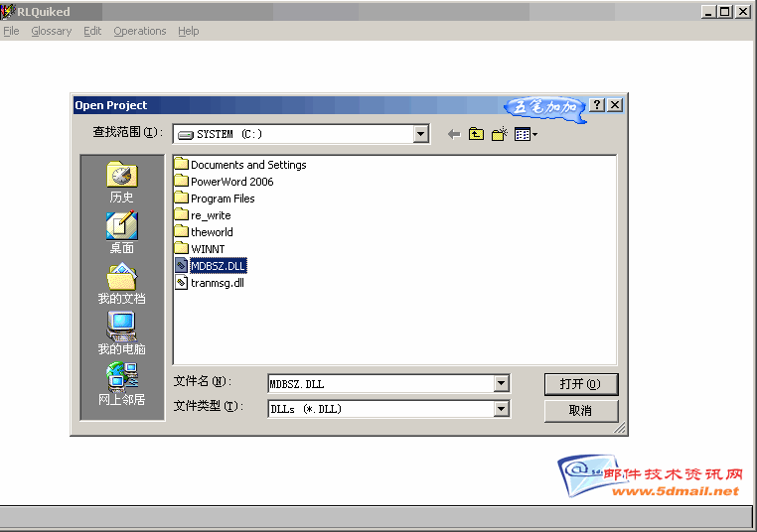Open the file type DLLs dropdown
Screen dimensions: 757x532
[x=502, y=408]
